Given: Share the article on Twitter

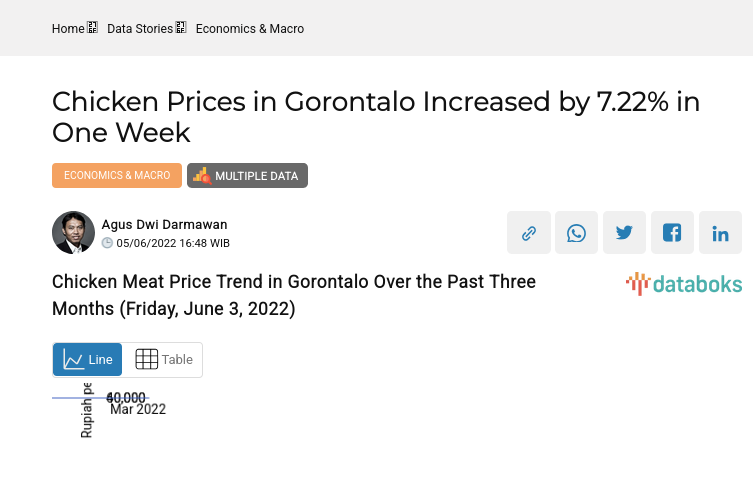Looking at the screenshot, I should tap(624, 233).
